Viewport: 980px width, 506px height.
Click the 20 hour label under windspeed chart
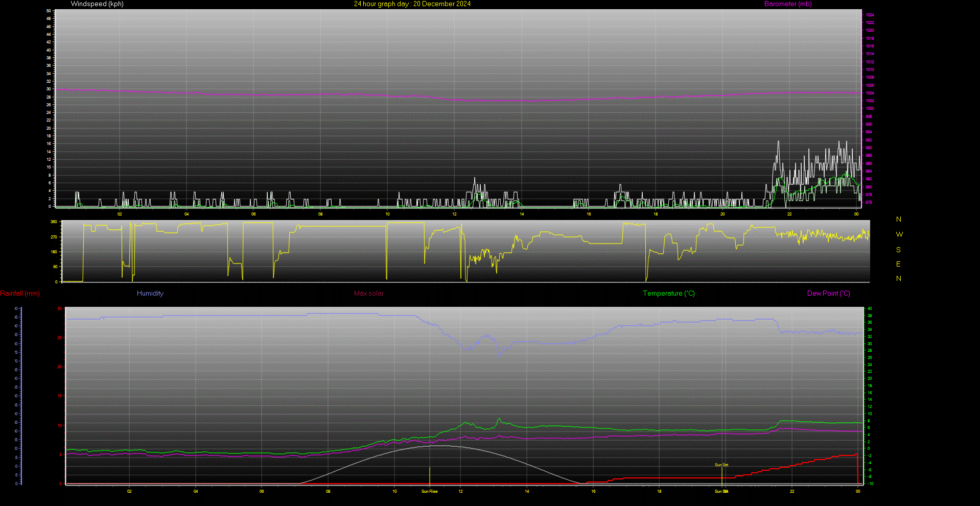[722, 214]
